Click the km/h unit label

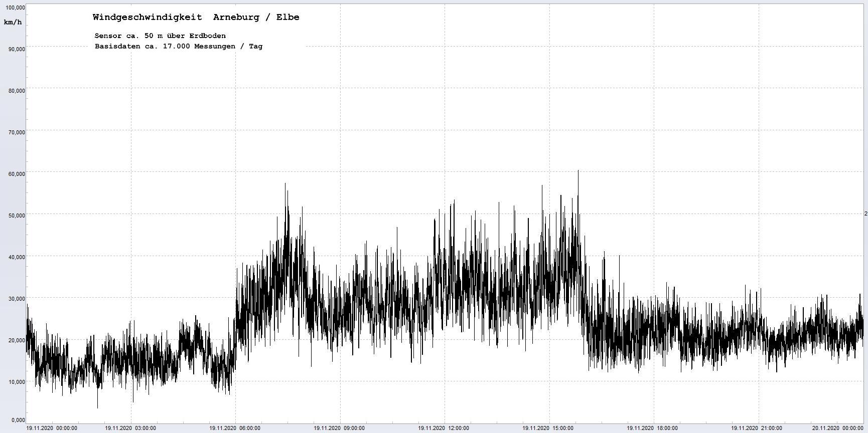click(x=13, y=22)
